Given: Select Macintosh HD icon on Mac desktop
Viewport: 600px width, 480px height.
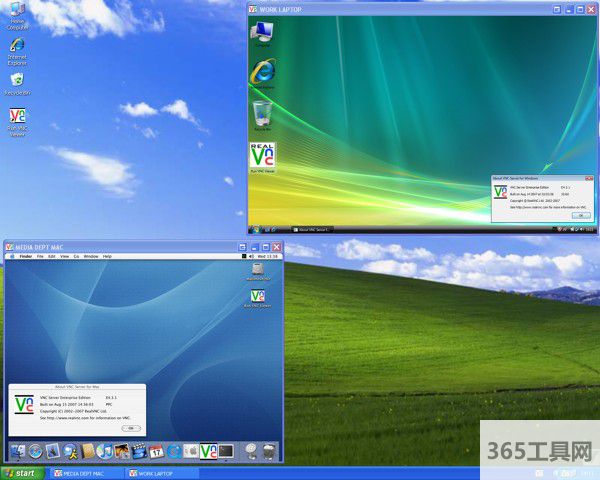Looking at the screenshot, I should tap(258, 270).
